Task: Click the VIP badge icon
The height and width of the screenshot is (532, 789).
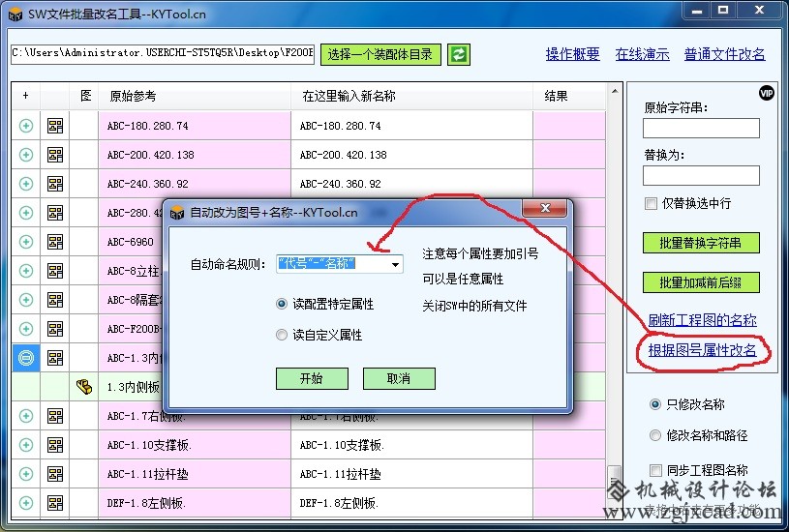Action: coord(767,93)
